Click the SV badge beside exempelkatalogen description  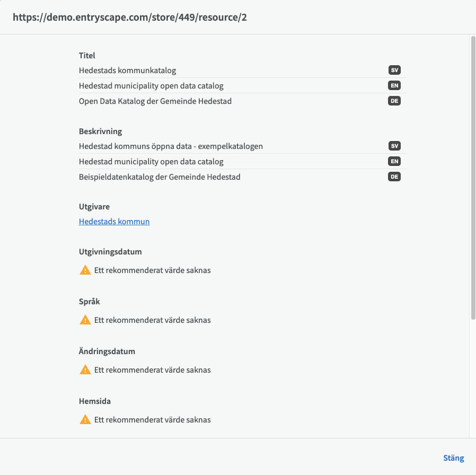(x=394, y=146)
